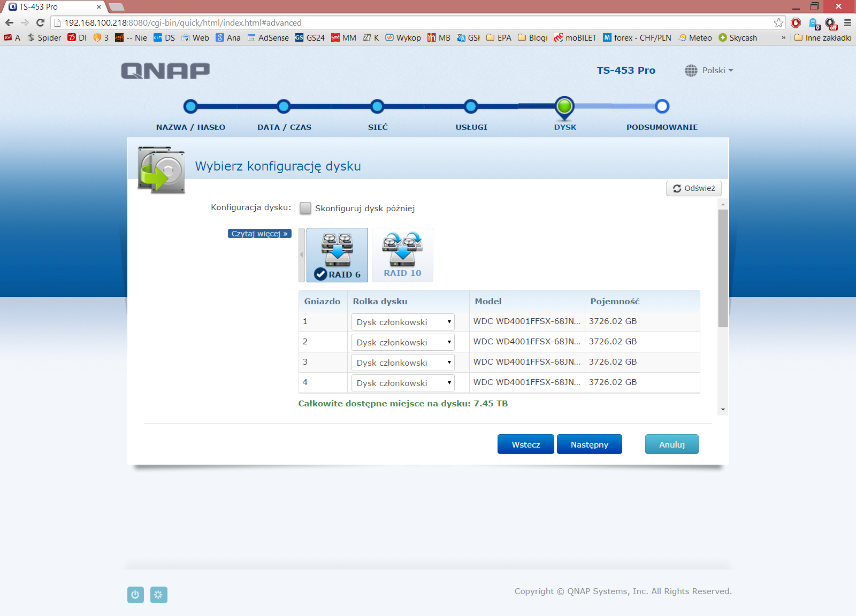This screenshot has width=856, height=616.
Task: Click the QNAP logo
Action: click(x=165, y=71)
